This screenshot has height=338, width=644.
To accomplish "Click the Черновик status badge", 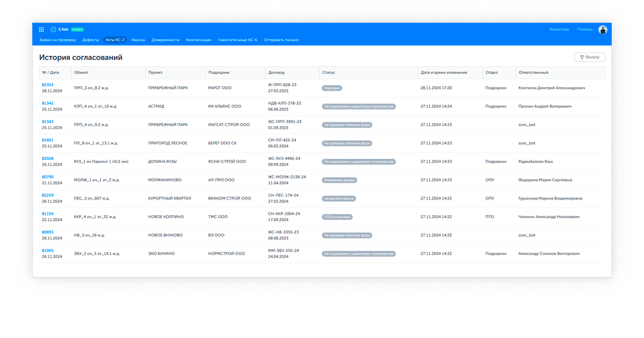I will pos(332,88).
